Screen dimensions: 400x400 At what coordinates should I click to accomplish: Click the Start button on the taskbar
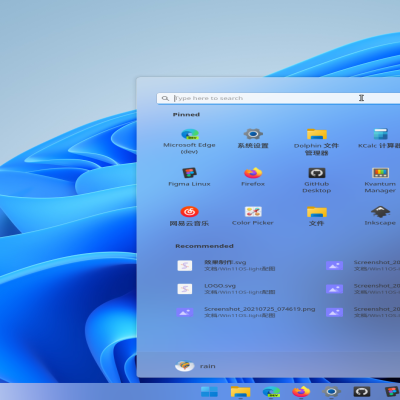[209, 392]
